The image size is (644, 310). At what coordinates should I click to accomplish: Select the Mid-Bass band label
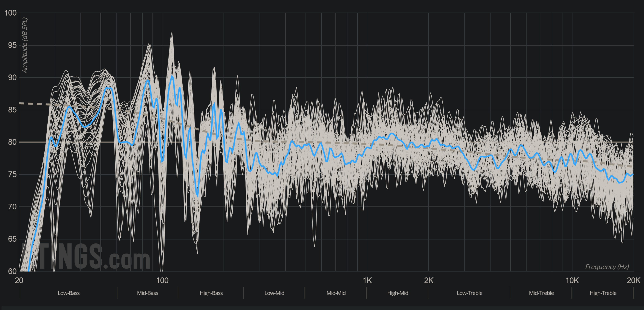pos(148,293)
